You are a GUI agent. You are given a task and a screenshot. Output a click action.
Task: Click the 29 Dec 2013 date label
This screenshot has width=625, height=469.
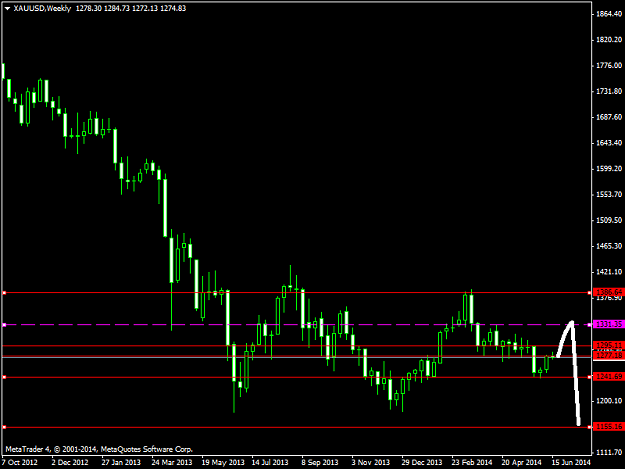422,462
